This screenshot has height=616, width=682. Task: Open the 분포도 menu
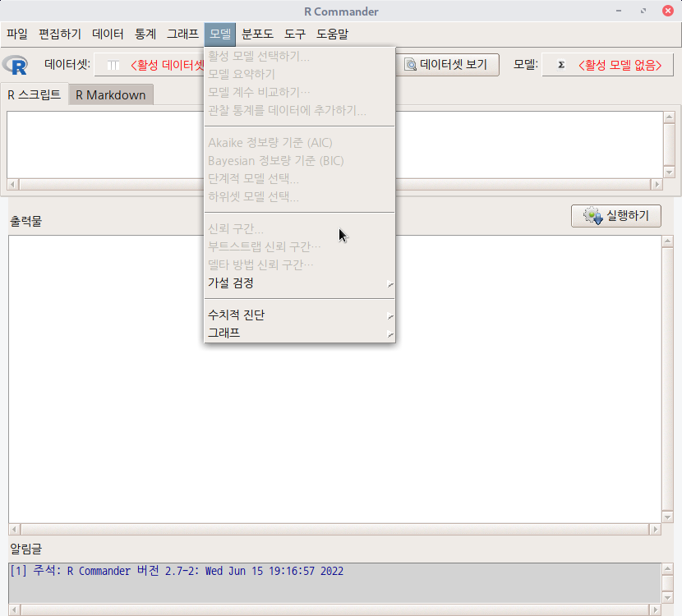coord(257,34)
